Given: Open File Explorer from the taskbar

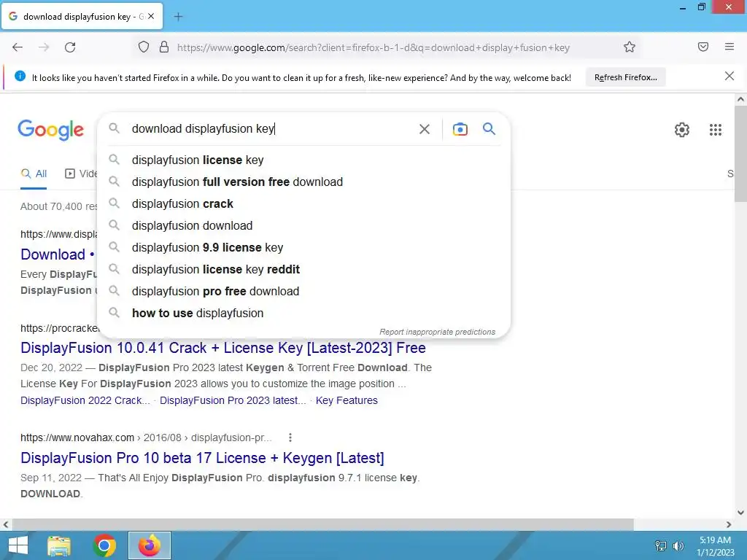Looking at the screenshot, I should click(x=59, y=545).
